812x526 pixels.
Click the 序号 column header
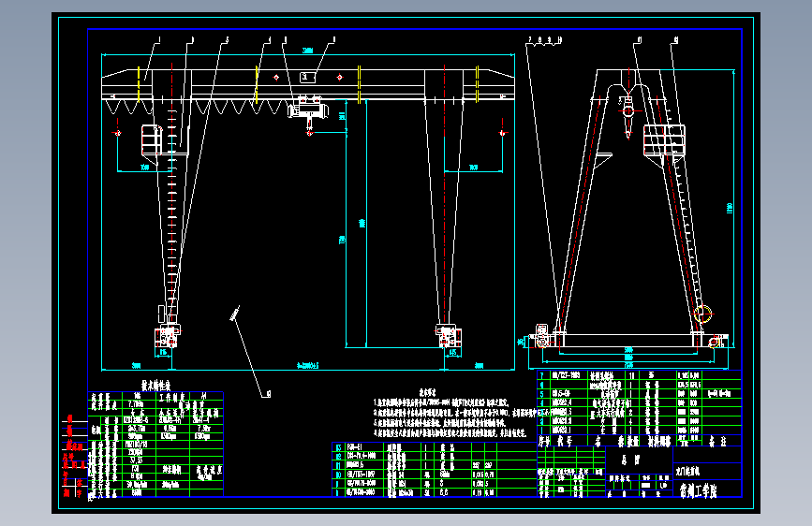[545, 441]
